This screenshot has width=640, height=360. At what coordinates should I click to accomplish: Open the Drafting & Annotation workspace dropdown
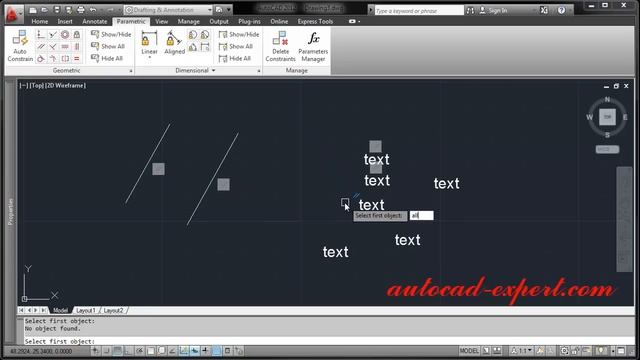pos(168,10)
